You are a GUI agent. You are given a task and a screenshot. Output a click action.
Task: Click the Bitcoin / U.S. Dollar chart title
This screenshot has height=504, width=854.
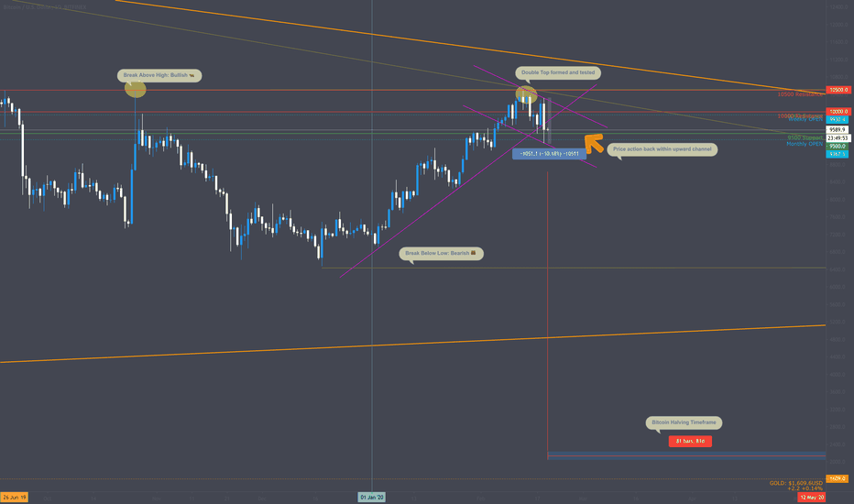pos(44,7)
